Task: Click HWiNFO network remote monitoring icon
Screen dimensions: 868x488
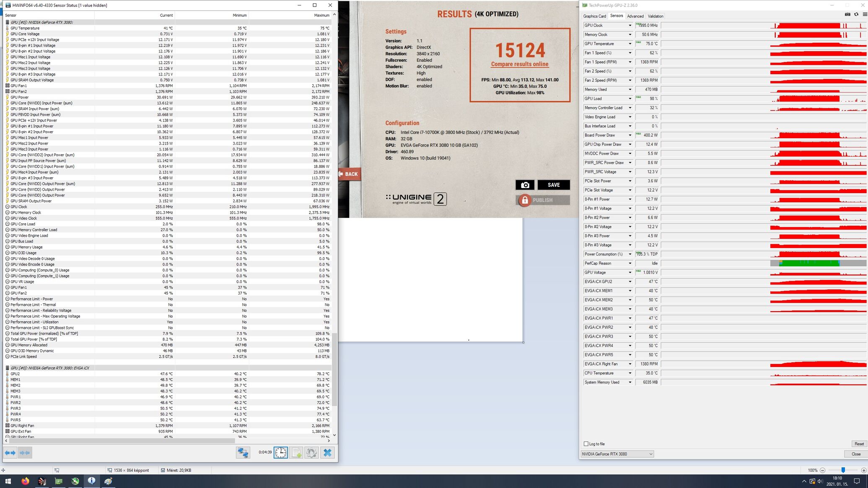Action: tap(243, 453)
